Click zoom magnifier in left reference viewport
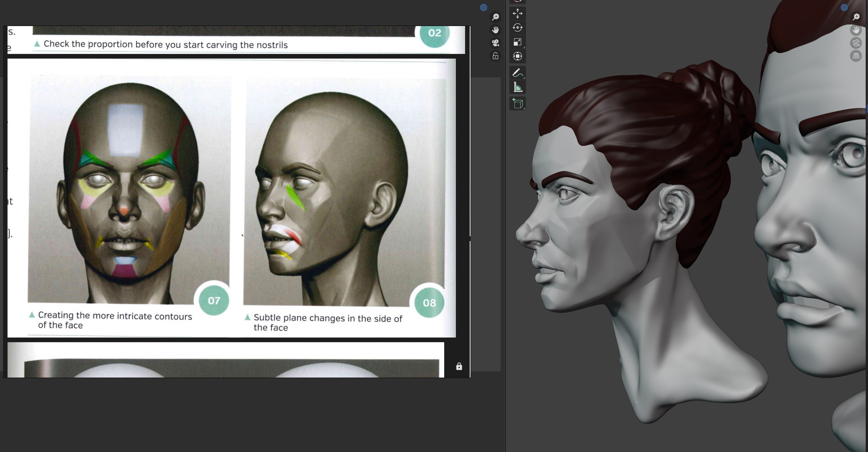This screenshot has width=868, height=452. 495,17
